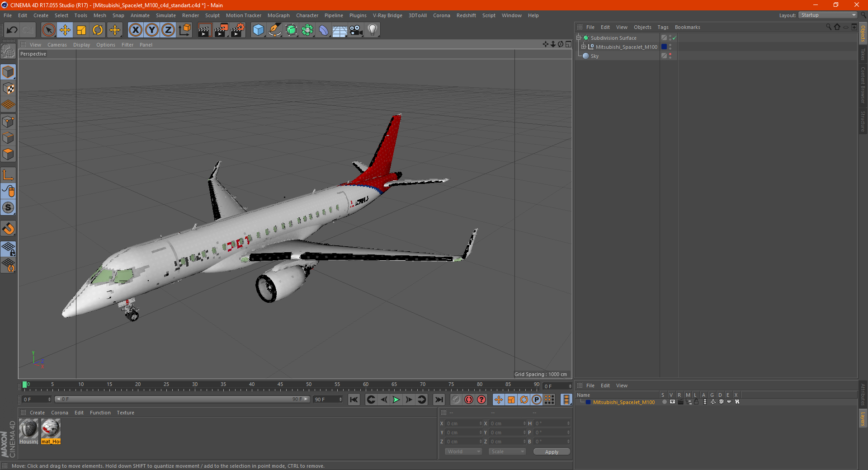The width and height of the screenshot is (868, 470).
Task: Click Record Active Objects button
Action: 456,399
